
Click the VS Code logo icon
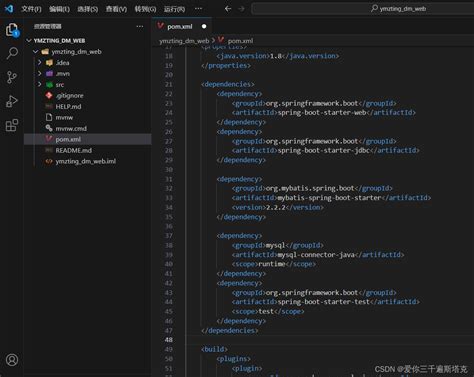click(9, 8)
